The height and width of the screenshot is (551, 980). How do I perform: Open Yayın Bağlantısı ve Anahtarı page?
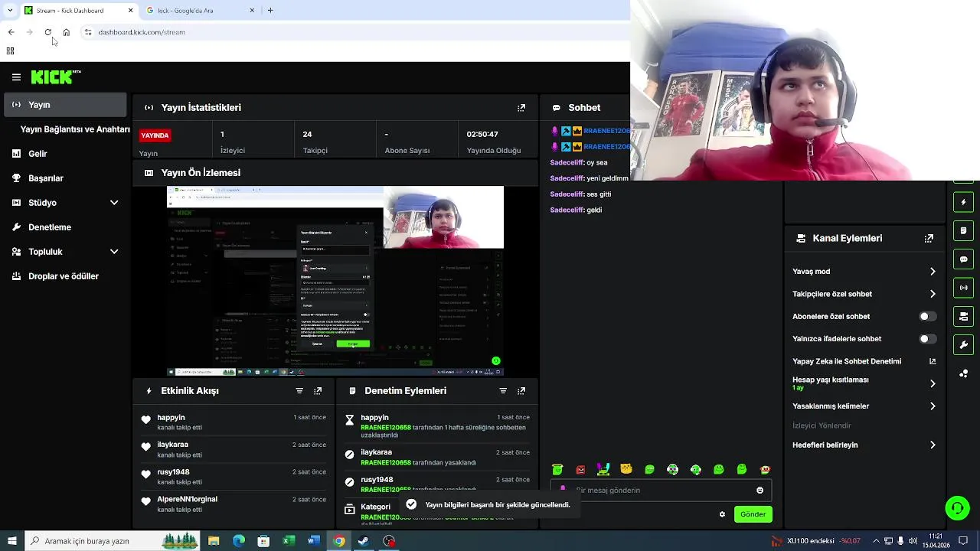[74, 129]
